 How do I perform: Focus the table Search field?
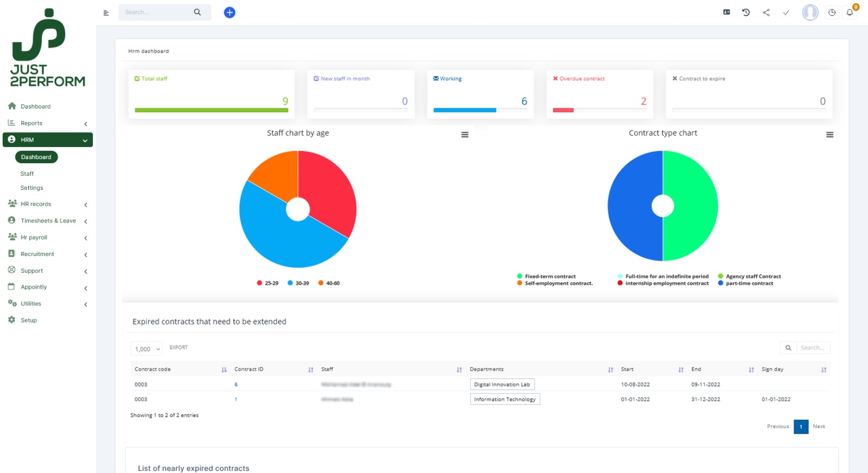(813, 348)
